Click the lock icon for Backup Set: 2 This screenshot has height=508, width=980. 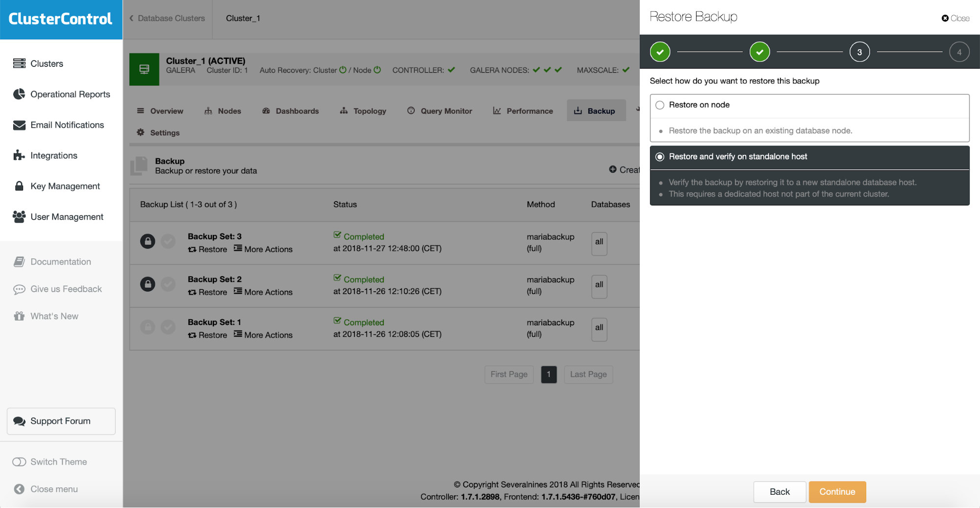click(148, 284)
